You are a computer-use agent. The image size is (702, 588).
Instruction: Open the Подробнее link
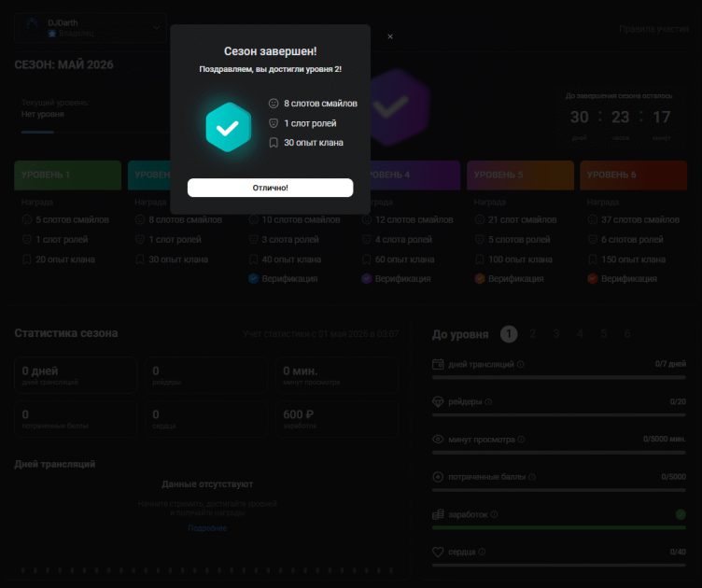click(207, 528)
